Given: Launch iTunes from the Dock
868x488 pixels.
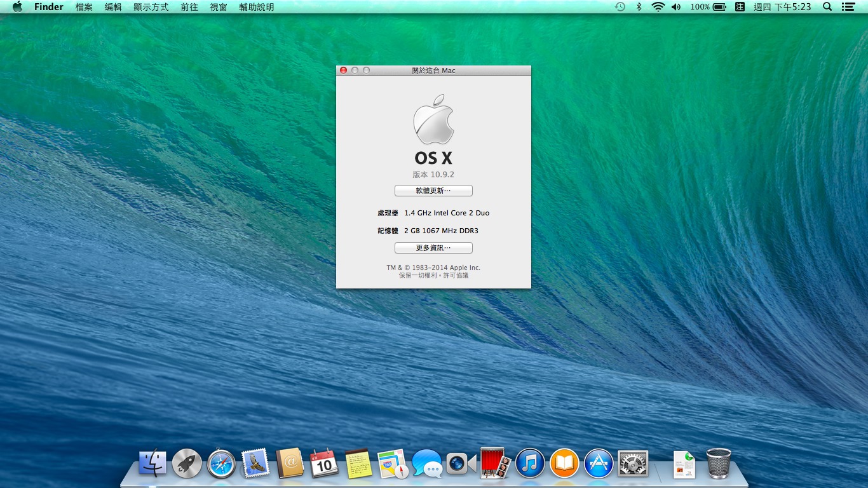Looking at the screenshot, I should pyautogui.click(x=530, y=464).
